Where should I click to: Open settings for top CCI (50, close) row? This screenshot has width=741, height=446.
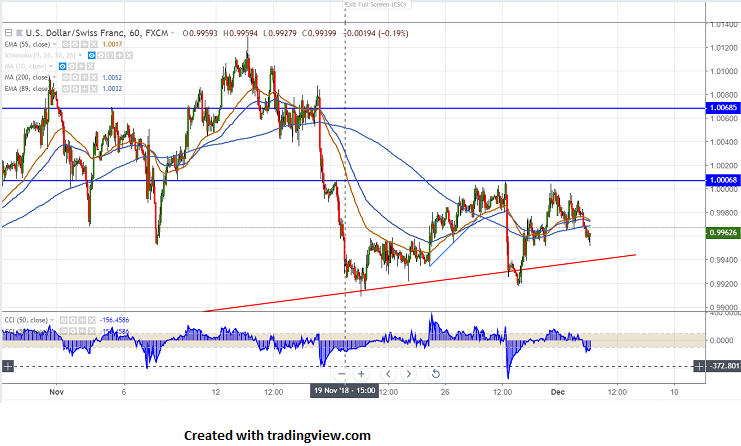pos(73,320)
